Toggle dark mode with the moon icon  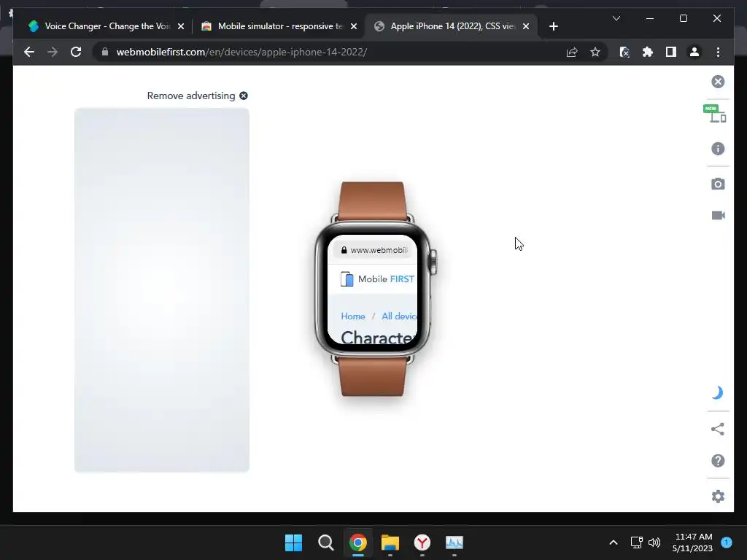pyautogui.click(x=718, y=393)
